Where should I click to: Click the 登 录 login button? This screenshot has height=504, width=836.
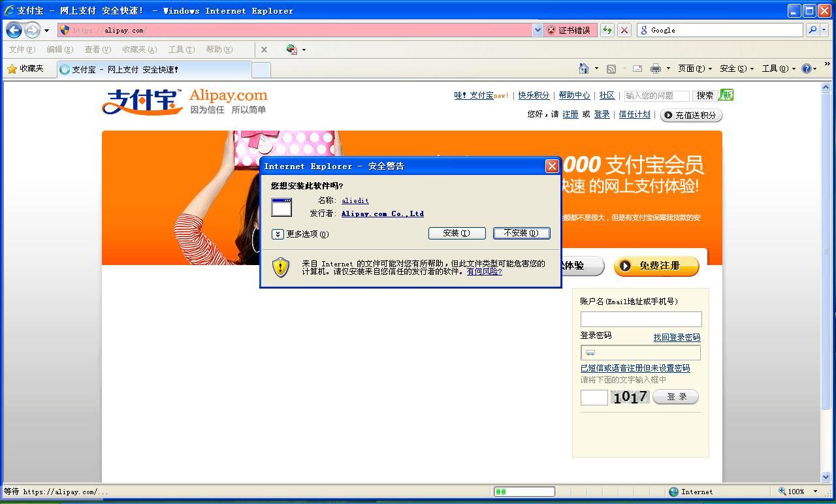[675, 397]
